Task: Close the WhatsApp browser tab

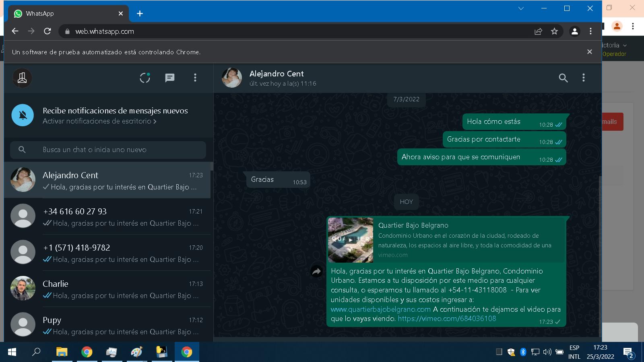Action: 121,14
